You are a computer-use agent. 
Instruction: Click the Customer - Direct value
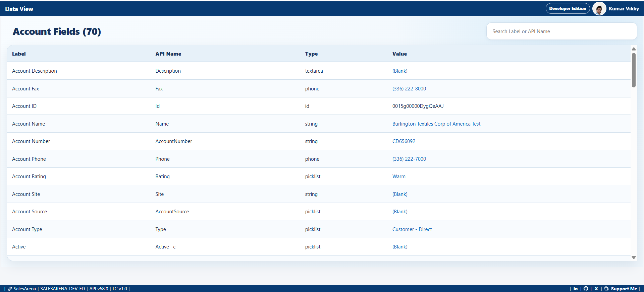tap(412, 229)
